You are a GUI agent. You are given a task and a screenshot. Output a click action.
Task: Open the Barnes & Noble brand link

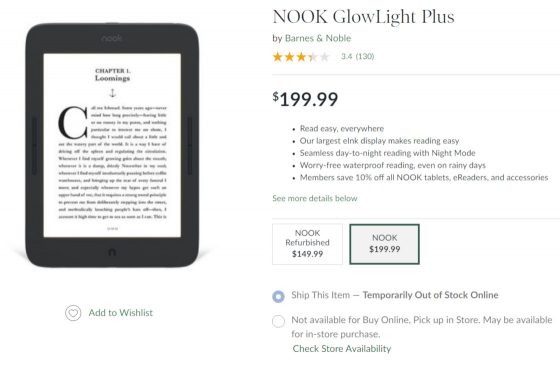tap(318, 38)
